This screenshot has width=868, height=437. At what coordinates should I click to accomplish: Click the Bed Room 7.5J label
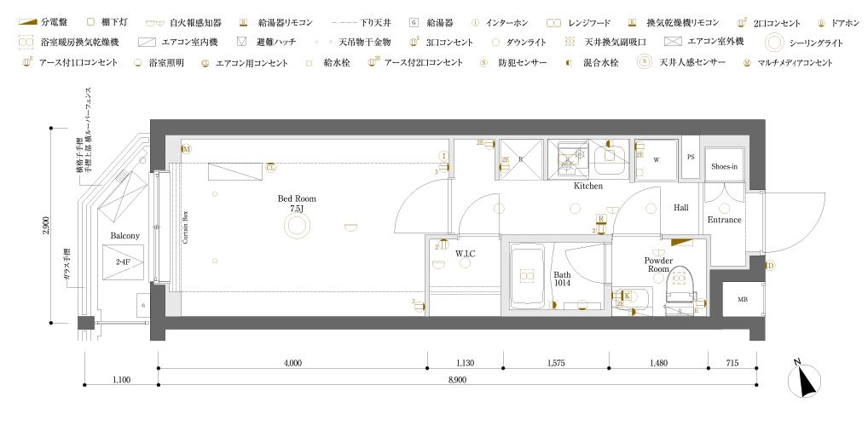click(297, 203)
